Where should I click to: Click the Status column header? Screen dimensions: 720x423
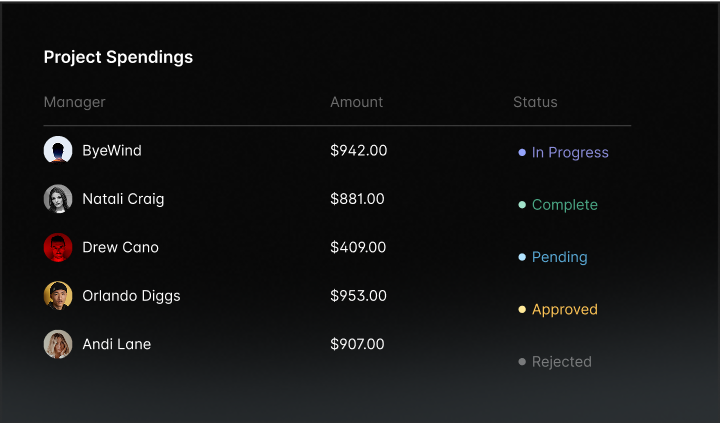[x=535, y=102]
